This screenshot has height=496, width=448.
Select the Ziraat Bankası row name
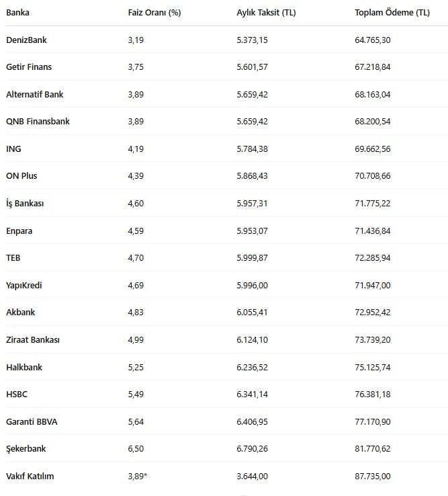(x=33, y=339)
